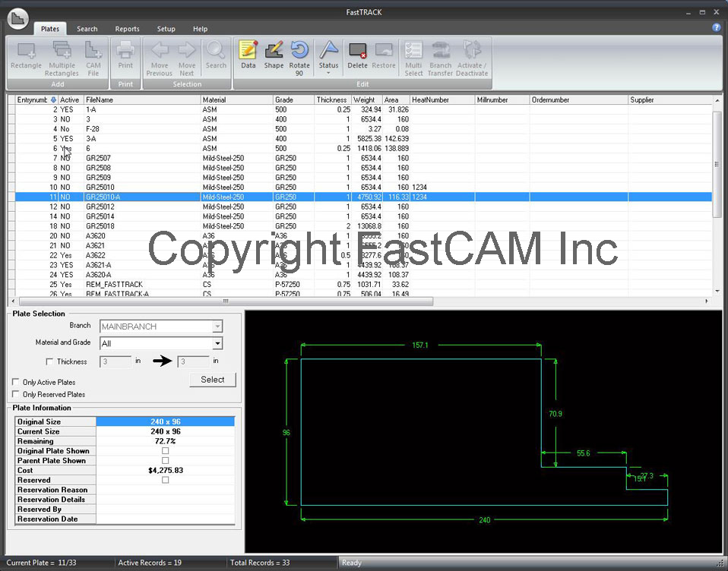Click Active Records = 19 status text
This screenshot has width=728, height=571.
click(x=150, y=563)
